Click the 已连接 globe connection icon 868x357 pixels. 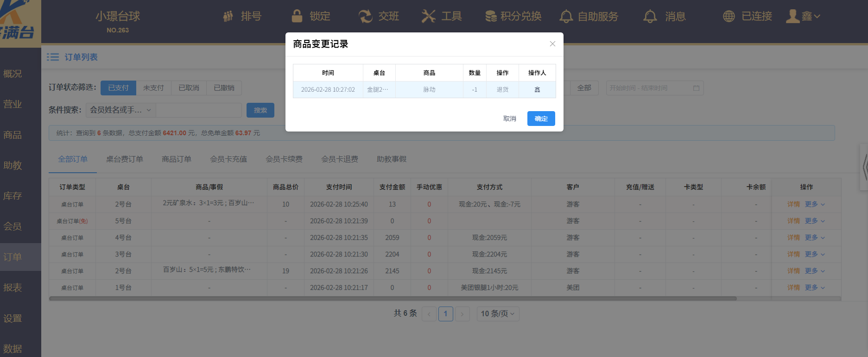(729, 16)
